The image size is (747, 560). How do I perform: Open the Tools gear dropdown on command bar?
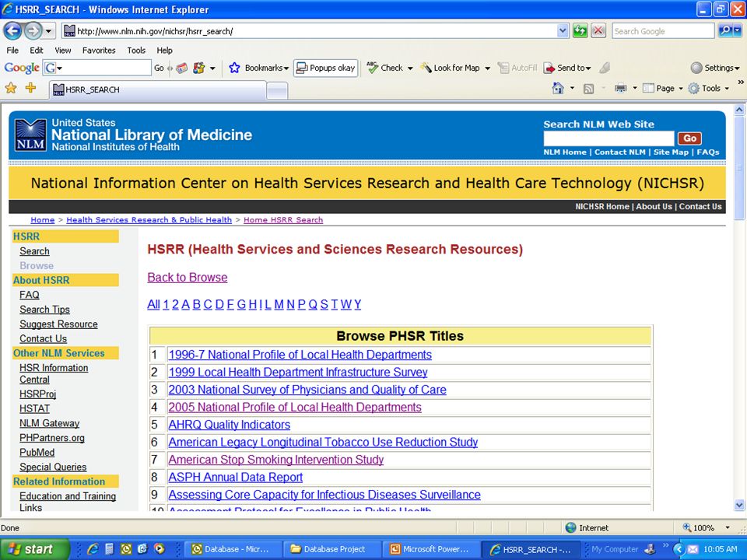pos(709,88)
